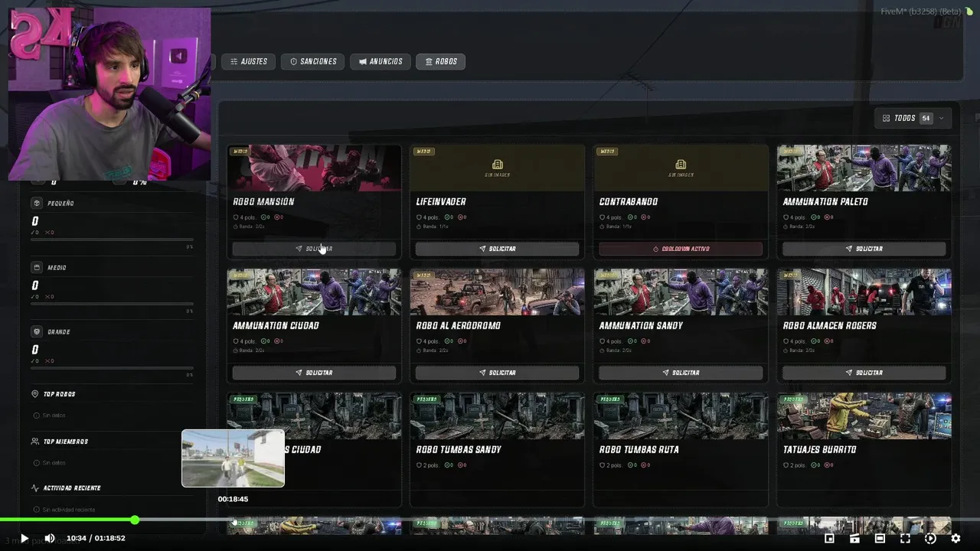Image resolution: width=980 pixels, height=551 pixels.
Task: Open the Ammunation Ciudad card image
Action: coord(314,292)
